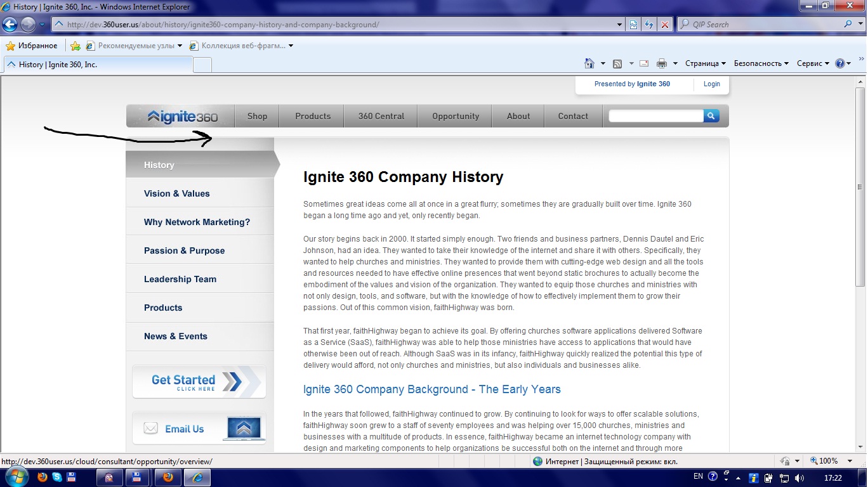
Task: Open Коллекция веб-фрагментов dropdown
Action: (x=240, y=46)
